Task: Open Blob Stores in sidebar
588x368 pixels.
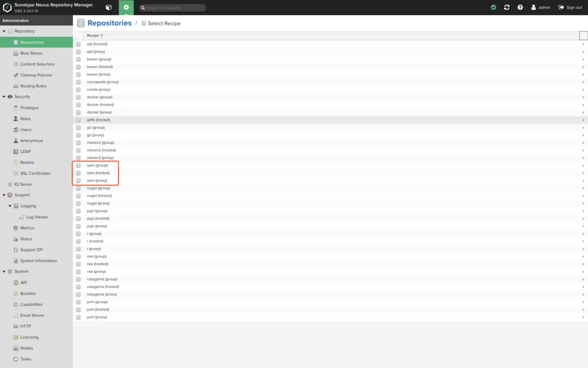Action: coord(37,53)
